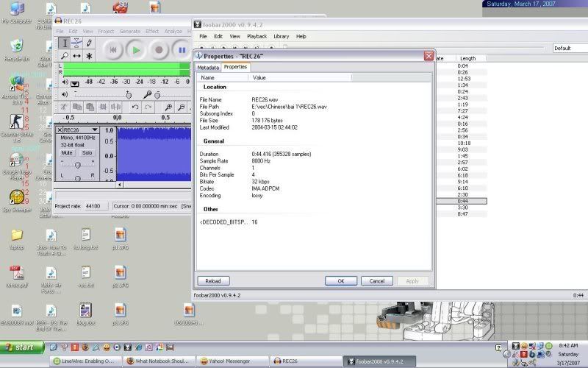
Task: Select the Envelope tool in Audacity
Action: pyautogui.click(x=76, y=43)
